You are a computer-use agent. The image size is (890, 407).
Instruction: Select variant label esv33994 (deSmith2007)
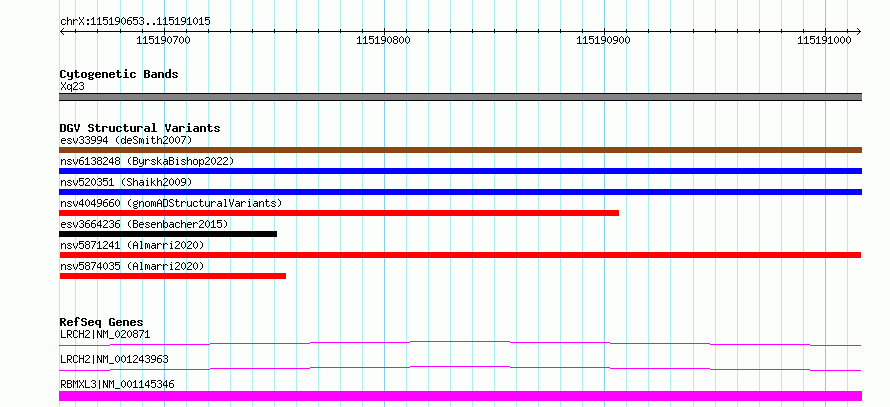pyautogui.click(x=126, y=140)
